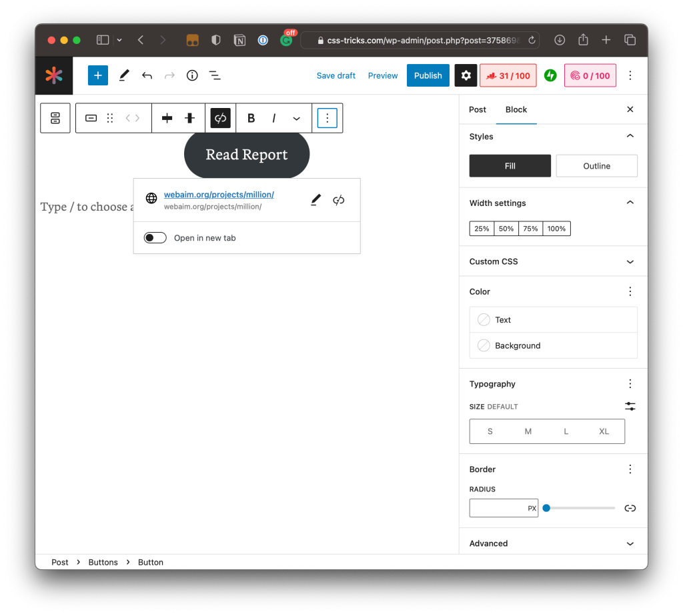Toggle Open in new tab switch
The width and height of the screenshot is (683, 616).
click(x=155, y=238)
